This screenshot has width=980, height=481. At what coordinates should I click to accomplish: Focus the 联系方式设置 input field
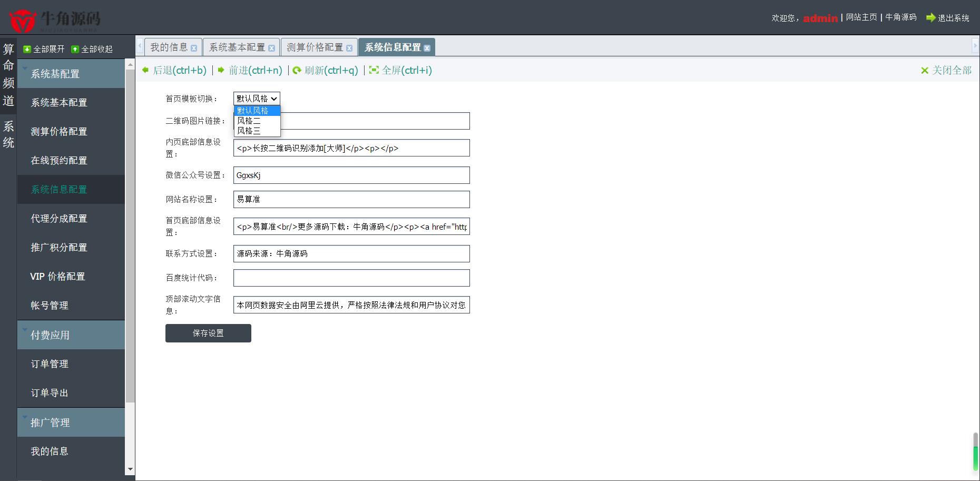pos(351,253)
